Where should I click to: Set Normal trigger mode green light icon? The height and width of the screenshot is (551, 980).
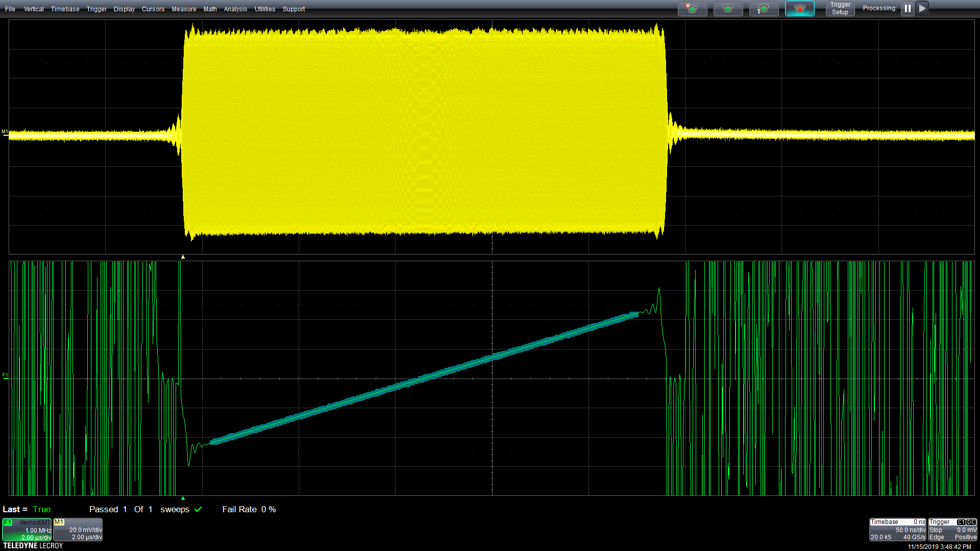click(x=728, y=9)
